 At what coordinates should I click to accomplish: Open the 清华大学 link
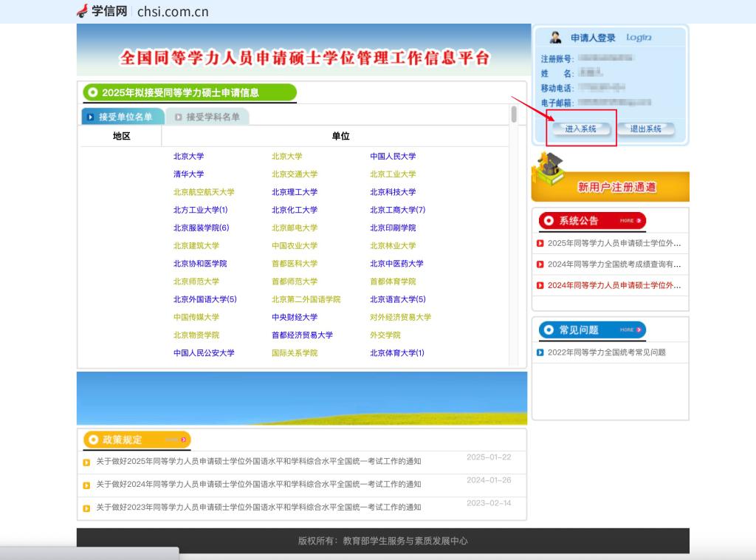point(188,174)
